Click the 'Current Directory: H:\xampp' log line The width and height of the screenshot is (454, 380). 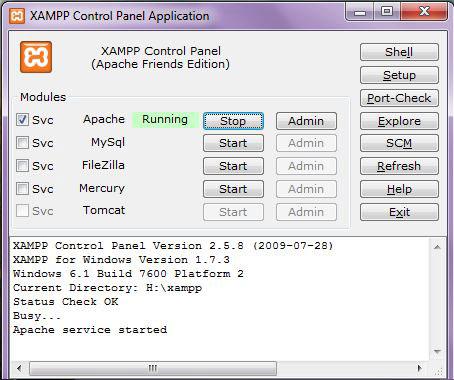pos(107,288)
